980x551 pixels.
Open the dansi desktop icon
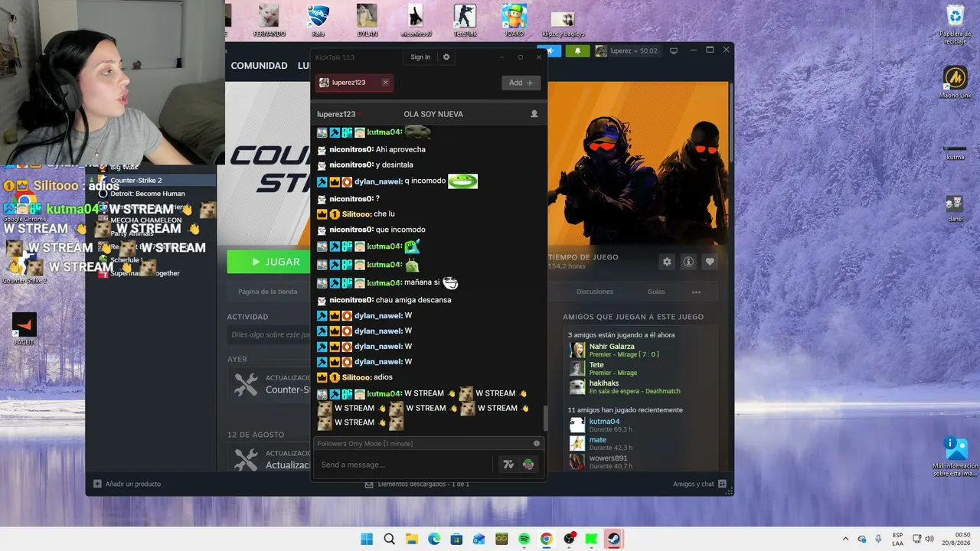pos(955,208)
